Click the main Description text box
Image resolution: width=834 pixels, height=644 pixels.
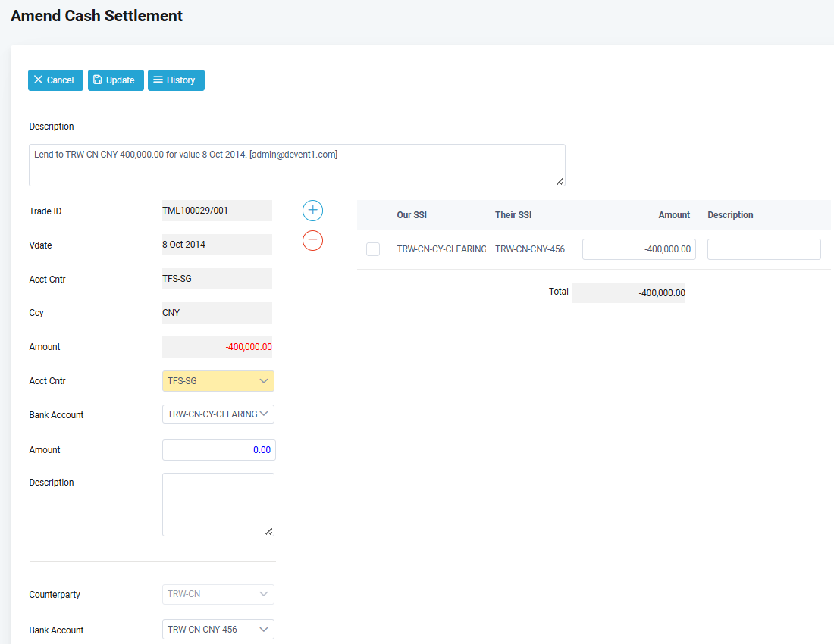point(296,164)
